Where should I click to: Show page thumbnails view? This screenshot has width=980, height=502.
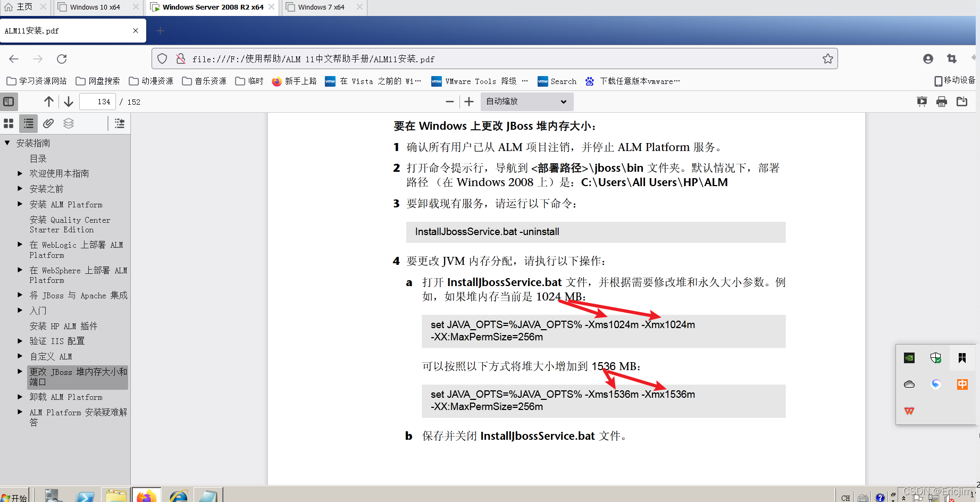9,123
